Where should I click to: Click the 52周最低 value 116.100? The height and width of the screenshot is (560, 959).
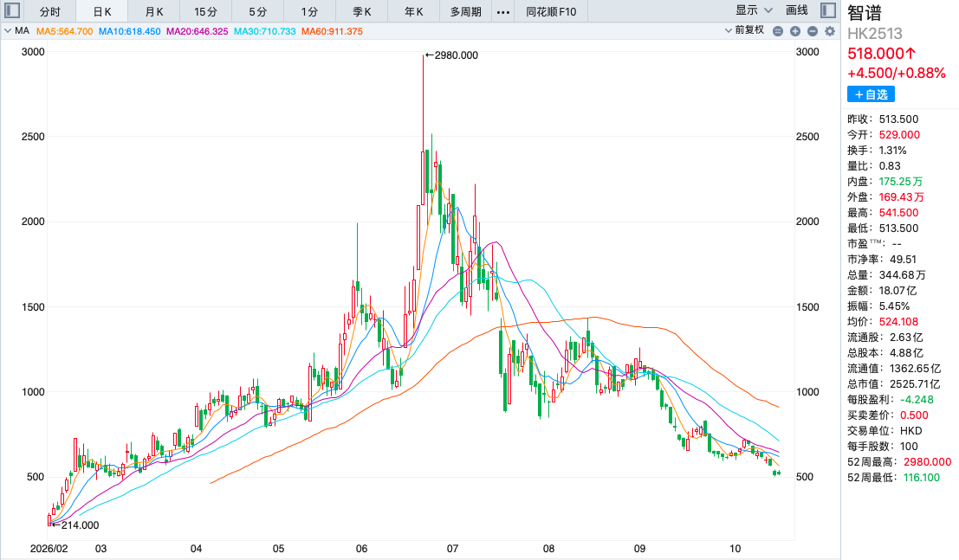click(x=922, y=478)
